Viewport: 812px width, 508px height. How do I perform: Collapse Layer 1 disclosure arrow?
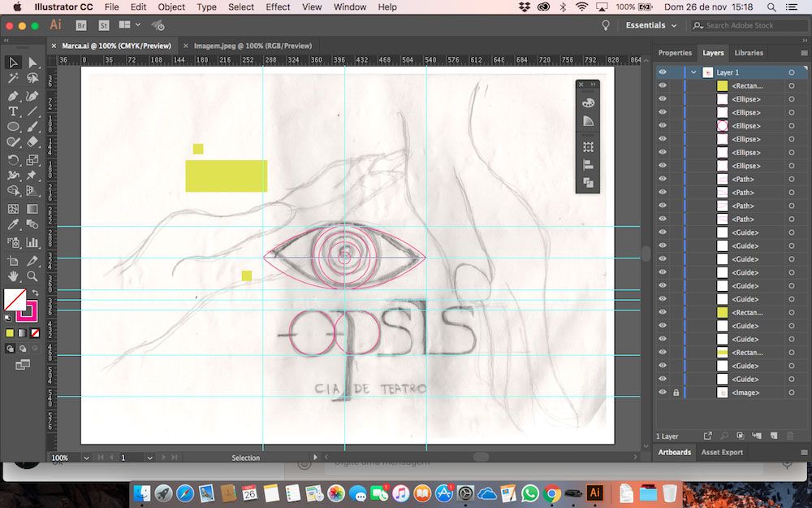pos(693,72)
